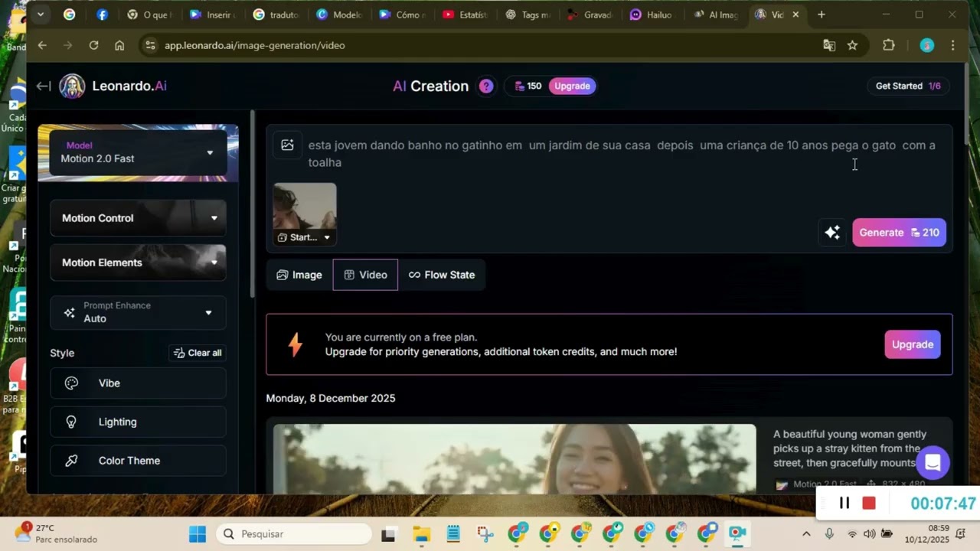980x551 pixels.
Task: Select the Start frame image thumbnail
Action: (305, 207)
